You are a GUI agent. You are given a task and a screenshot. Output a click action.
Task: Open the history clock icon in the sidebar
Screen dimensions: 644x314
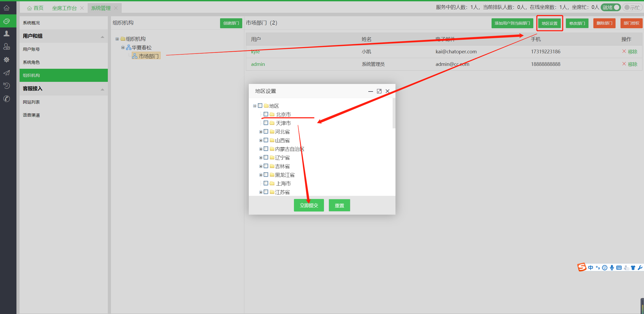pos(7,85)
